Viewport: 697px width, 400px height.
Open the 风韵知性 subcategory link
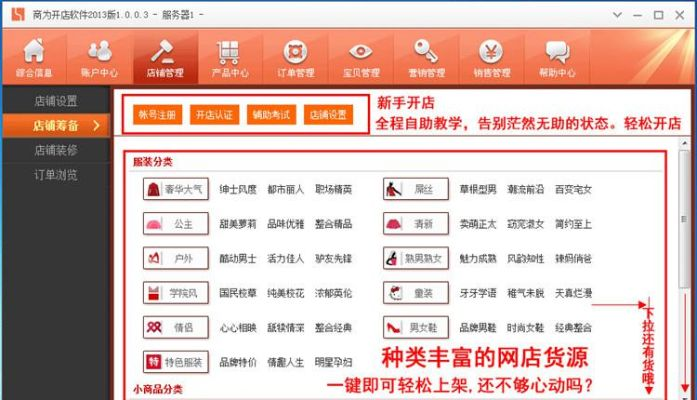coord(525,258)
